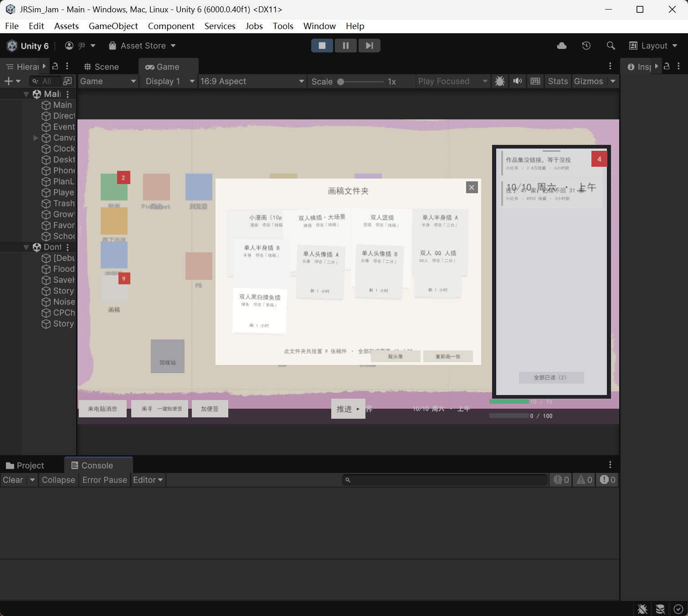Collapse the DontDestroyOnLoad scene
The image size is (688, 616).
[x=26, y=247]
